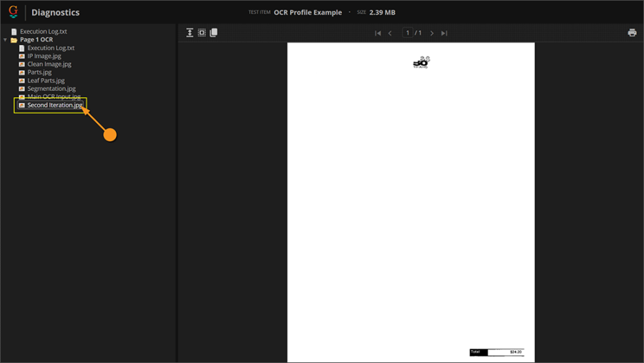Click the image icon beside Segmentation.jpg
This screenshot has height=363, width=644.
pos(21,89)
